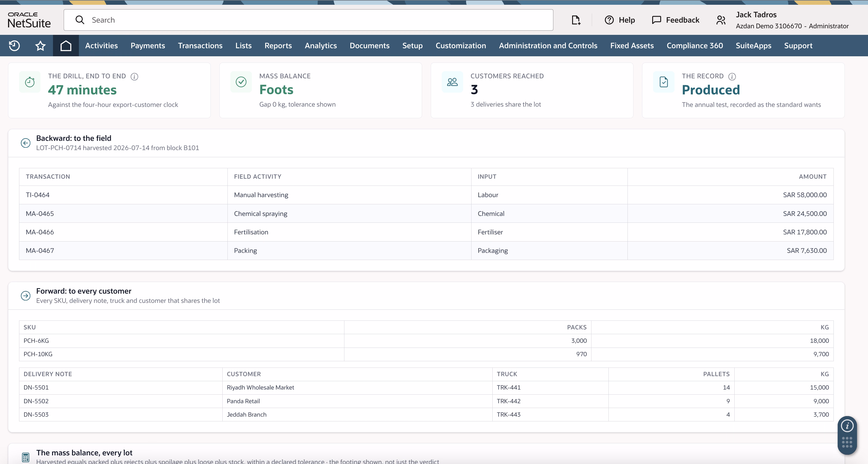This screenshot has width=868, height=464.
Task: Click the checkmark icon on Mass Balance card
Action: 241,82
